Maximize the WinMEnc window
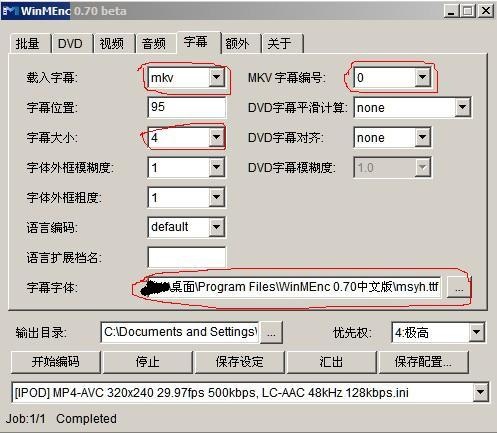The width and height of the screenshot is (497, 433). [x=467, y=11]
